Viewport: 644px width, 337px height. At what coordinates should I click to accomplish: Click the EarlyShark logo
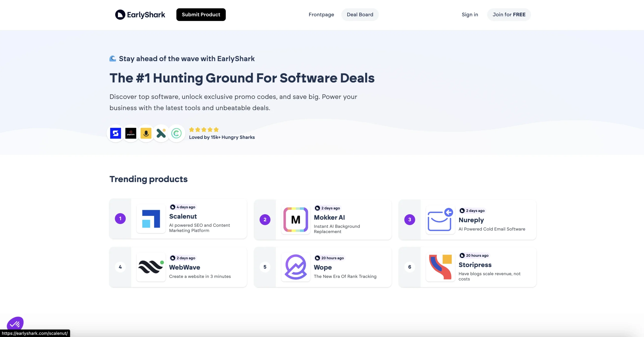140,15
